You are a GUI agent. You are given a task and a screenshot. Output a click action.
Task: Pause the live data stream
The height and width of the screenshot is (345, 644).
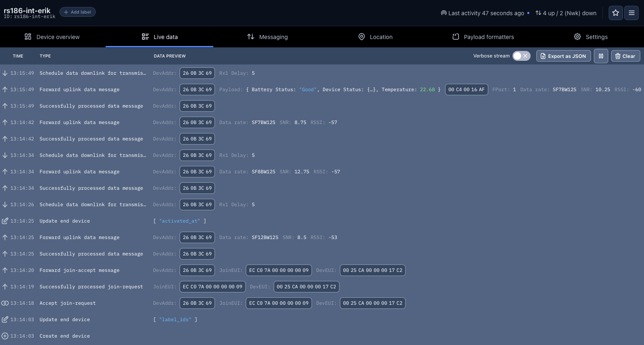601,56
